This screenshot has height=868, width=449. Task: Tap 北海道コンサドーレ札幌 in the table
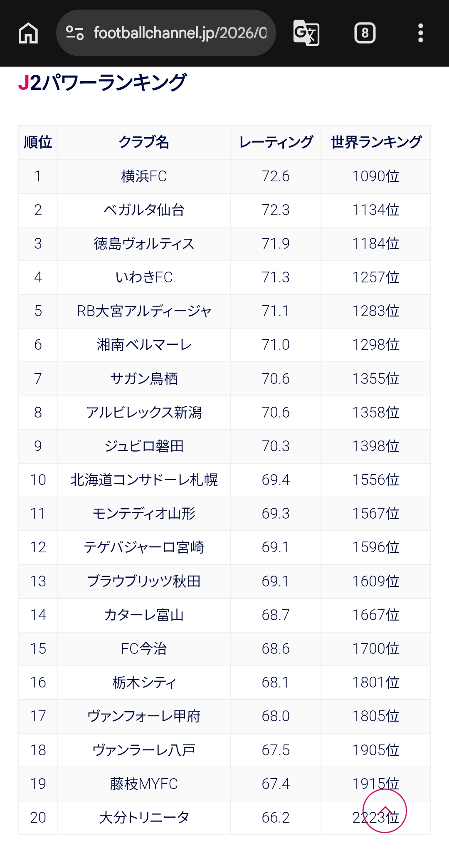(x=144, y=480)
